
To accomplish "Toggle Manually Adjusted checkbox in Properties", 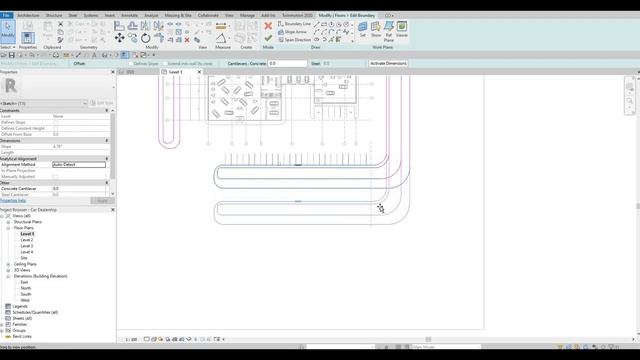I will (56, 176).
